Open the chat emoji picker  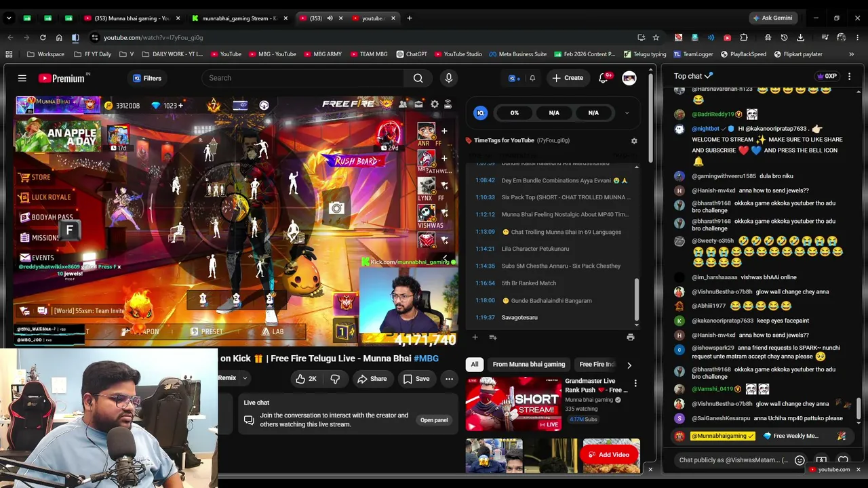[x=800, y=460]
